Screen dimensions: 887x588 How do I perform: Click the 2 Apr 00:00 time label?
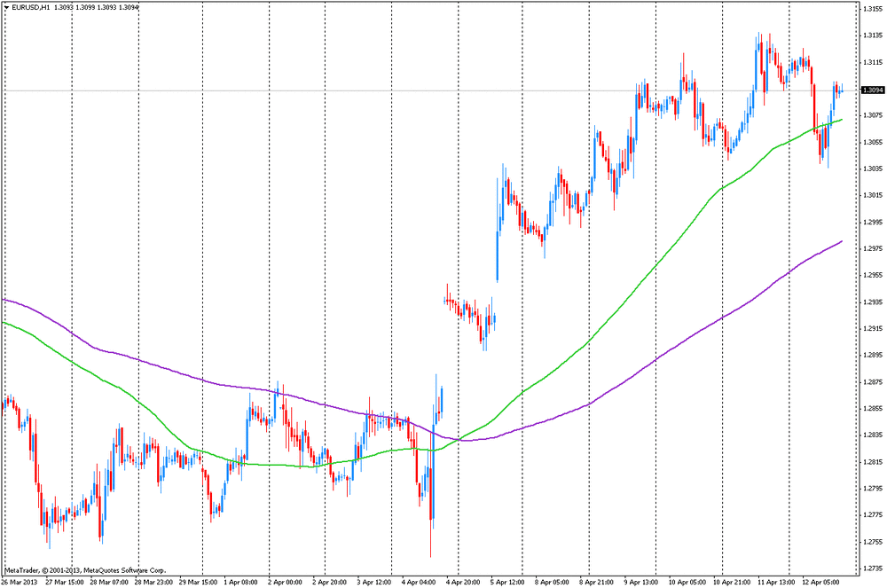[x=285, y=582]
